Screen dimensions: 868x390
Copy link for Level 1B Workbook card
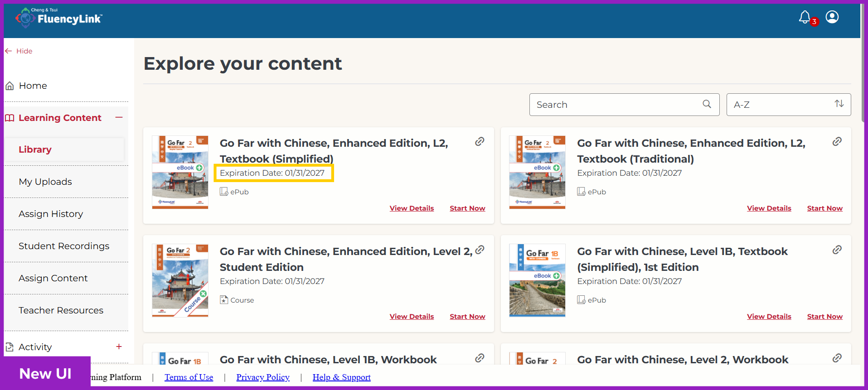coord(480,358)
